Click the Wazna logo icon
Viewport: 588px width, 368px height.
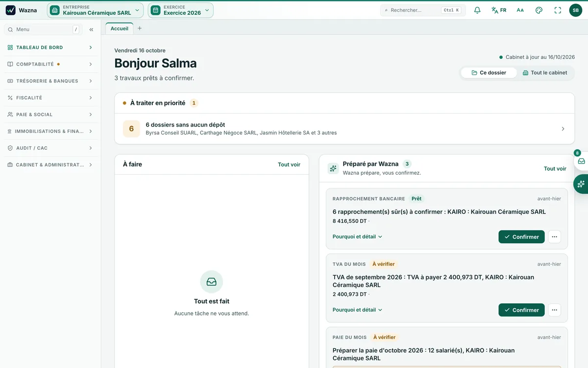tap(11, 10)
